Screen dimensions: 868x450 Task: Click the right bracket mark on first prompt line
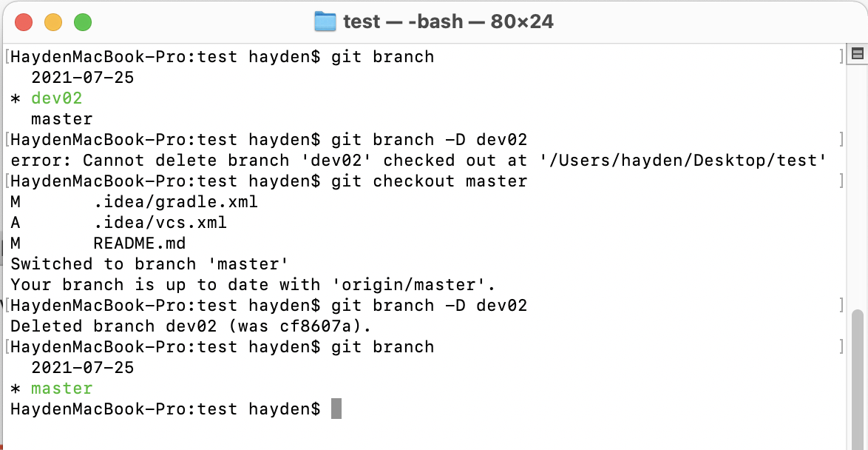coord(841,57)
